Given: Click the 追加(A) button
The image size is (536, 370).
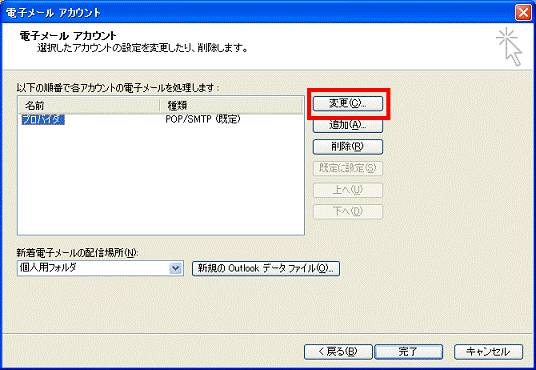Looking at the screenshot, I should (348, 125).
